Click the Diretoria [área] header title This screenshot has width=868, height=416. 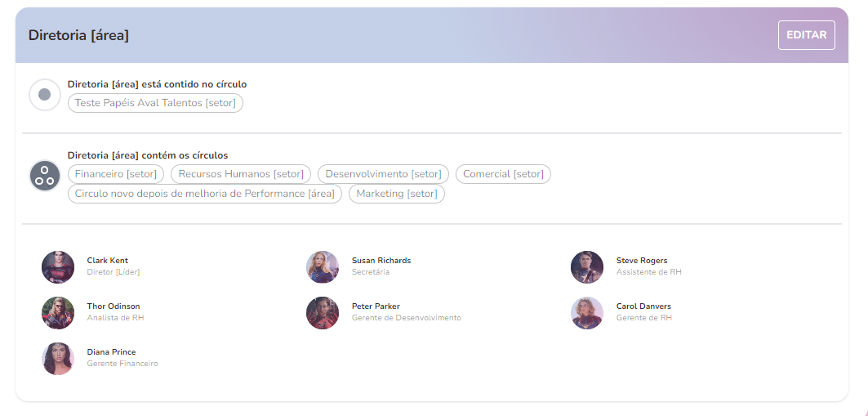(78, 35)
